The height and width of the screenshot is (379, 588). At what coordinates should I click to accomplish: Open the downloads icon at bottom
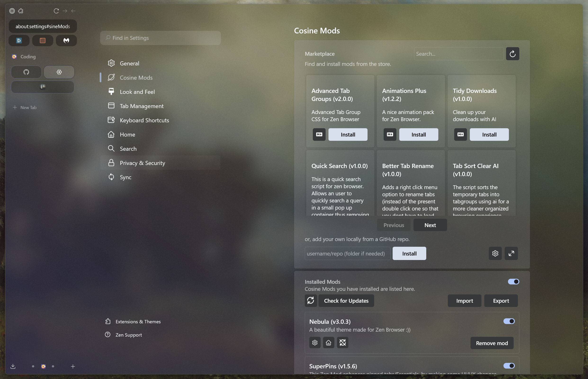click(13, 366)
